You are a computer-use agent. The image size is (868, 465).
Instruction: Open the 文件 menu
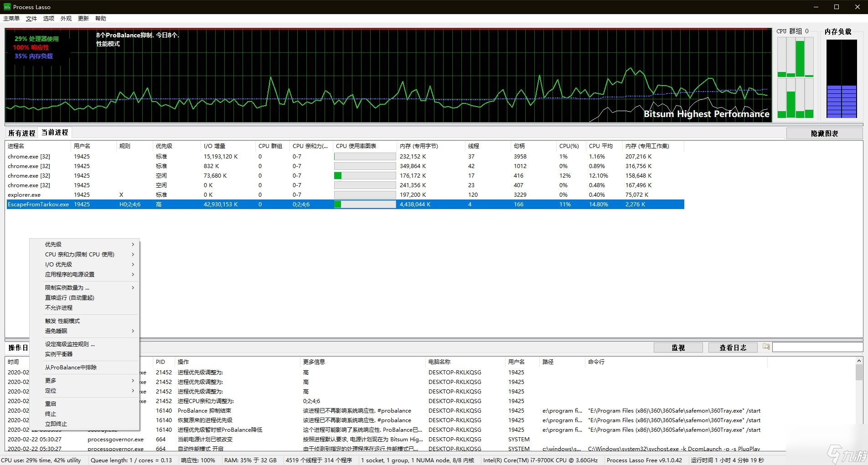coord(31,19)
